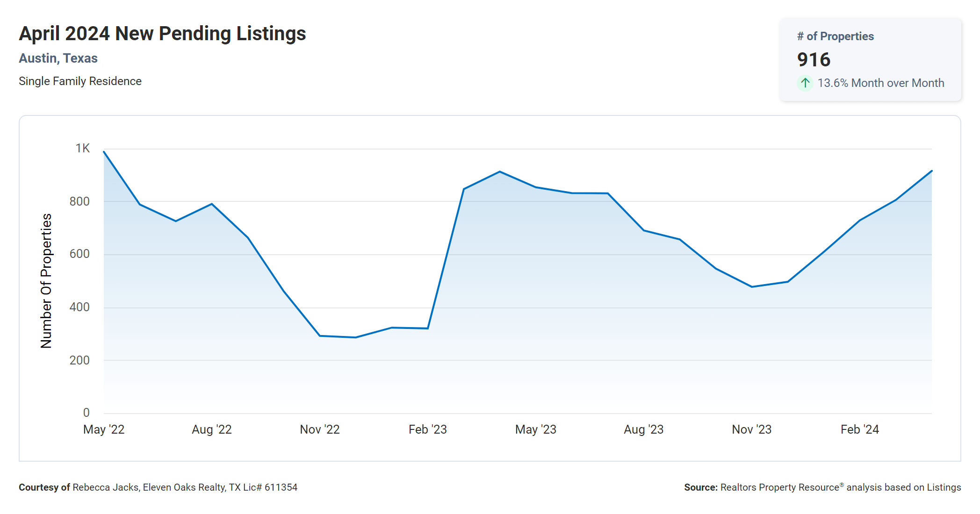Click the 1K y-axis label

(82, 149)
